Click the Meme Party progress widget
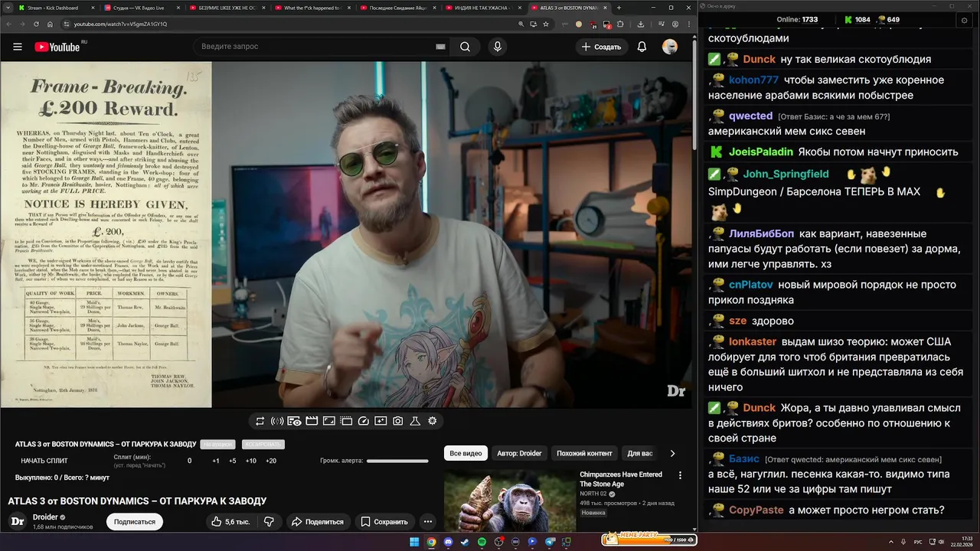 click(x=648, y=538)
